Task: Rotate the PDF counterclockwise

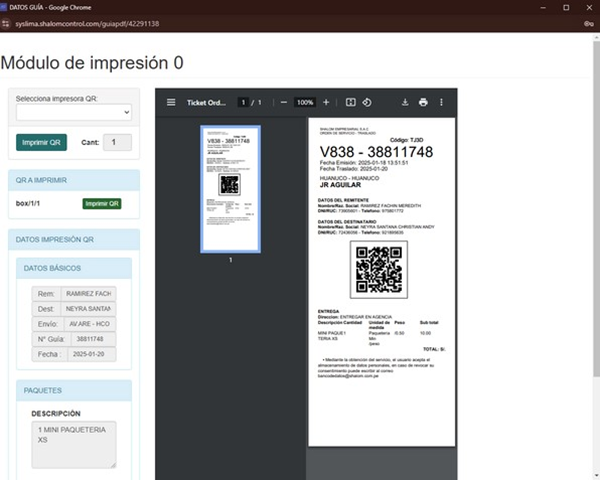Action: click(x=367, y=102)
